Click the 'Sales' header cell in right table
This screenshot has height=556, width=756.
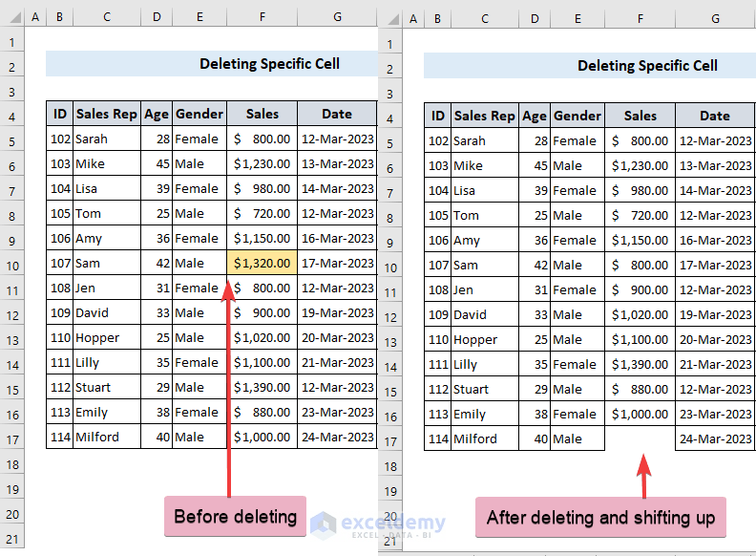click(640, 116)
